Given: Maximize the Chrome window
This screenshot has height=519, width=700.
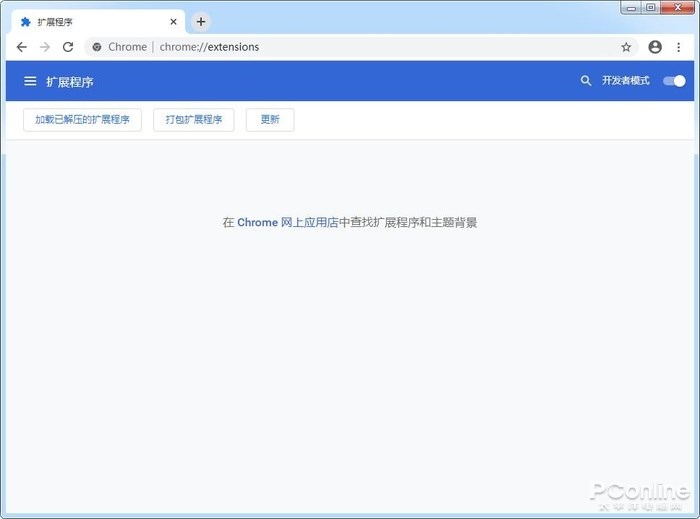Looking at the screenshot, I should [651, 8].
